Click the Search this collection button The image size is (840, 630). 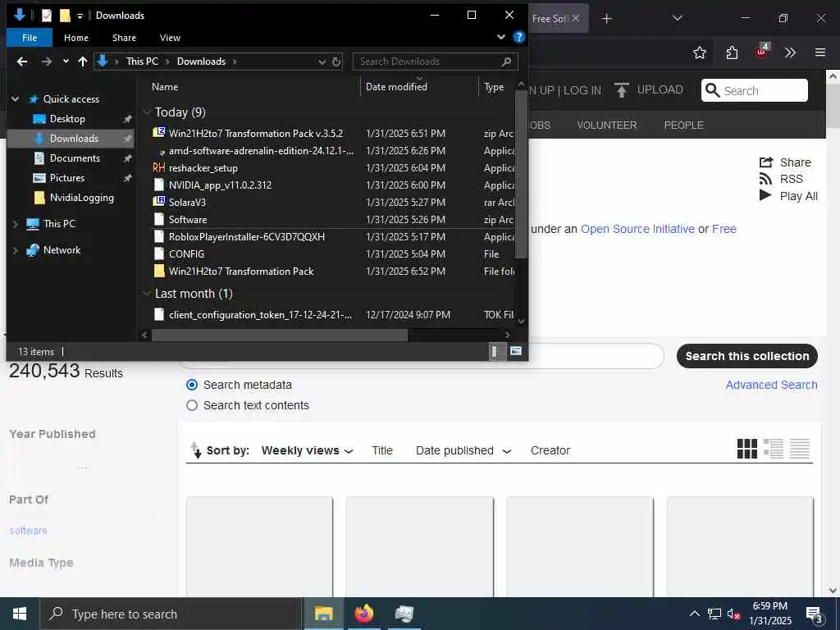tap(746, 356)
